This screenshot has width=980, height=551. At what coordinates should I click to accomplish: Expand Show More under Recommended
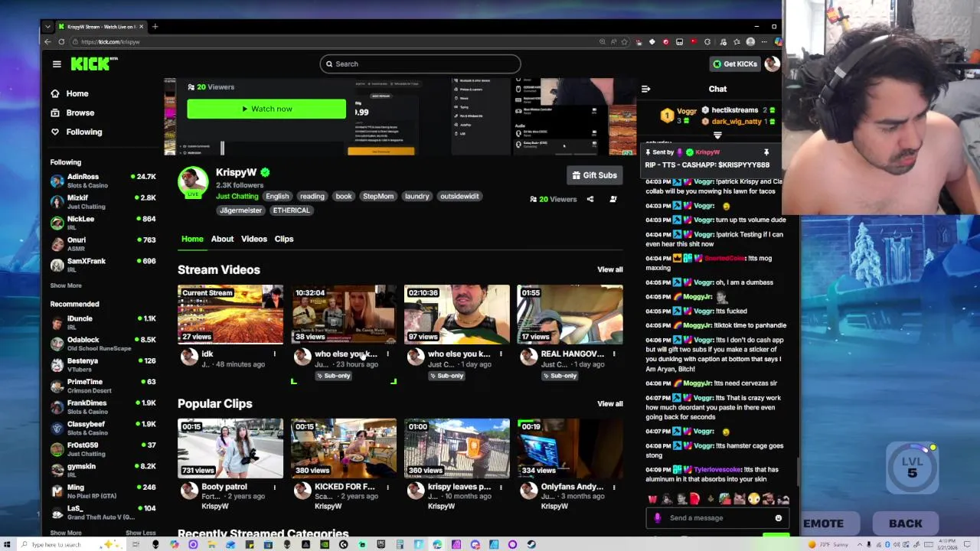pyautogui.click(x=66, y=533)
